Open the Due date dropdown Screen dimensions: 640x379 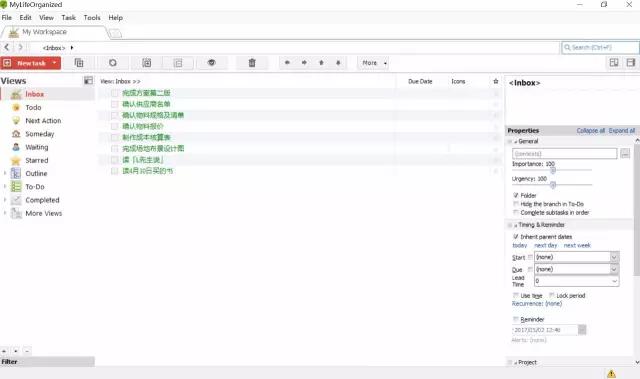(614, 269)
